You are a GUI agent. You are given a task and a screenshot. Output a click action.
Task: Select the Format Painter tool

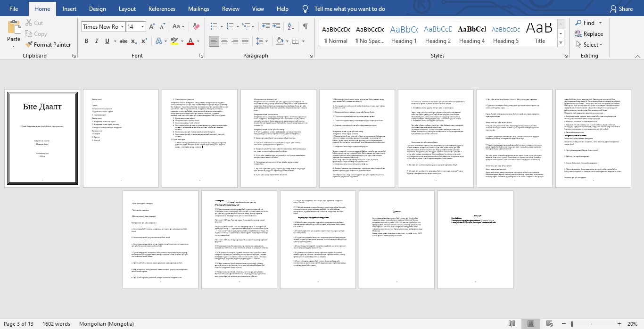(x=48, y=45)
